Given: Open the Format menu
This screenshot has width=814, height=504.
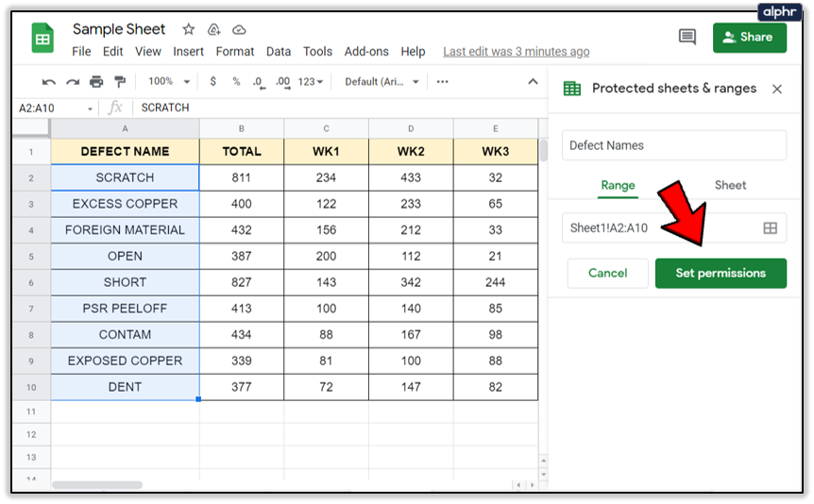Looking at the screenshot, I should [235, 52].
